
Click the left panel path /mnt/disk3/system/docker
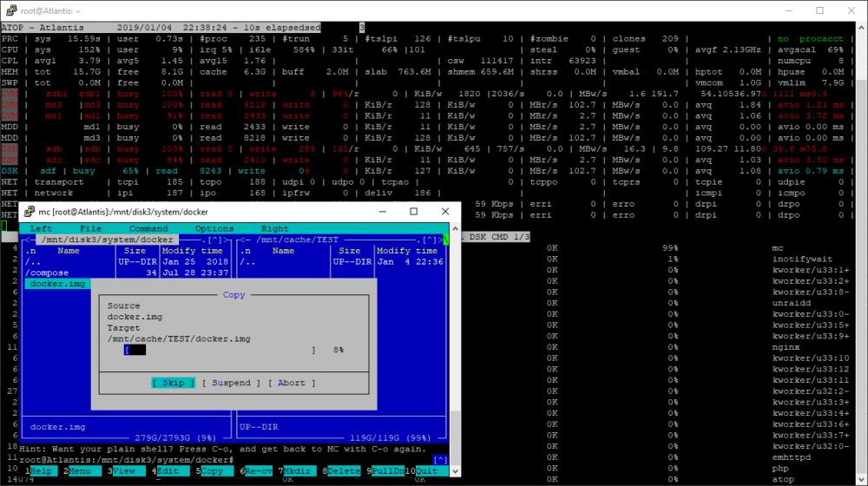[108, 240]
